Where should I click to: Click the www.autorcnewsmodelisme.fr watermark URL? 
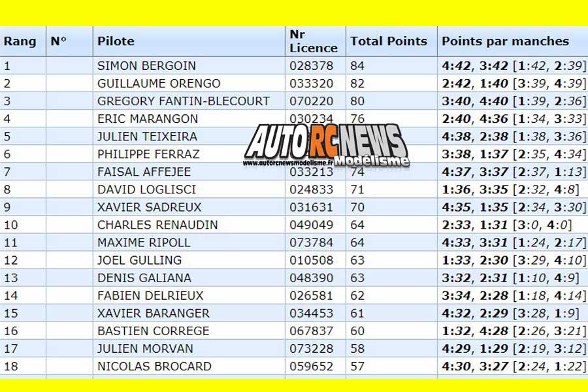[x=288, y=163]
